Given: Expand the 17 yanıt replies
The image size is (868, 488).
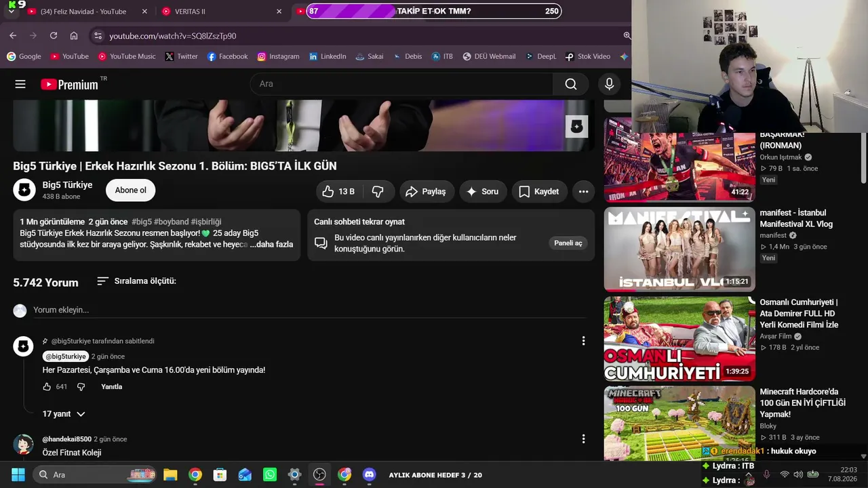Looking at the screenshot, I should [64, 414].
